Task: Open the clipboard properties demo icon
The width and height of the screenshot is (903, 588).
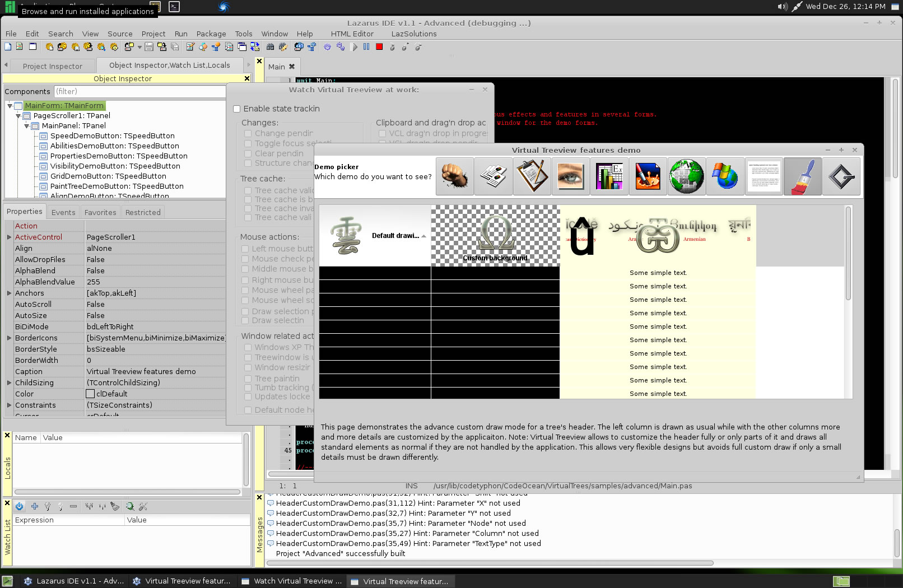Action: point(532,177)
